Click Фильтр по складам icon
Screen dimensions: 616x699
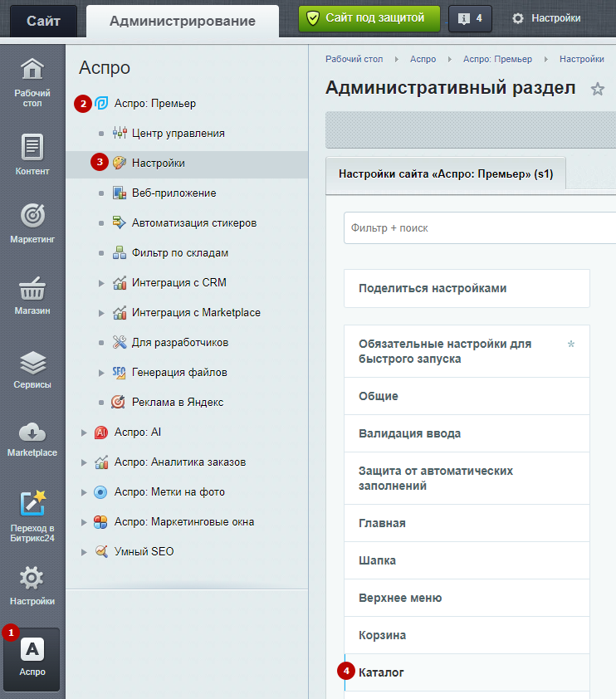coord(119,252)
